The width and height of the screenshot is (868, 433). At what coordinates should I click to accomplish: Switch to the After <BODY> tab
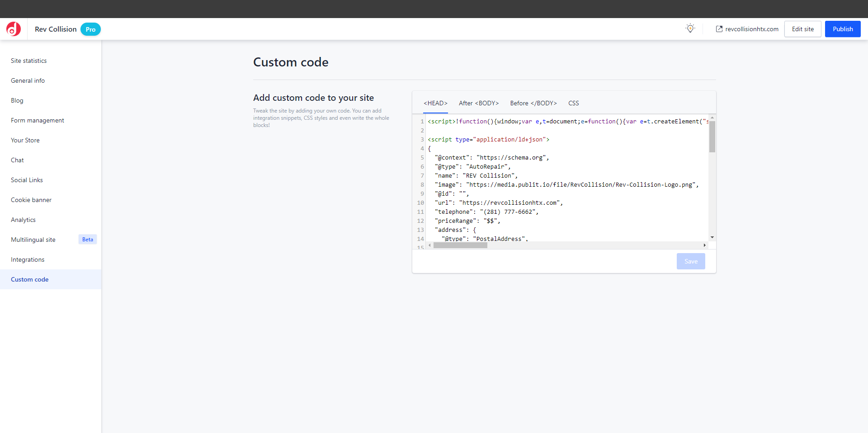click(x=479, y=103)
